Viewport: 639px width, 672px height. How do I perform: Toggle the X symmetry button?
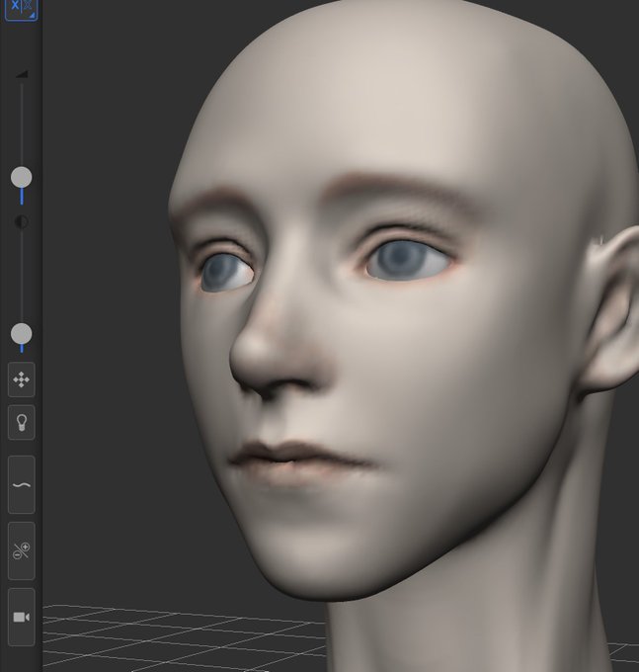coord(21,9)
